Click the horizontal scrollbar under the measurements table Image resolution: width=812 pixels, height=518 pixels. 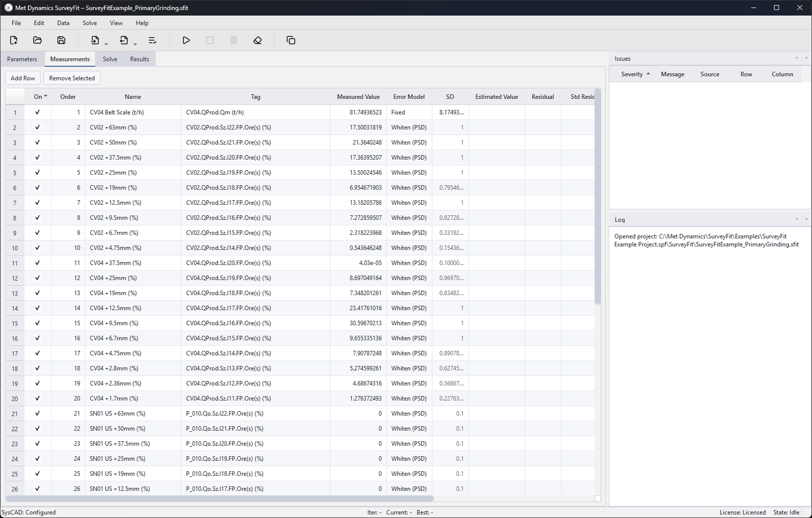coord(219,498)
